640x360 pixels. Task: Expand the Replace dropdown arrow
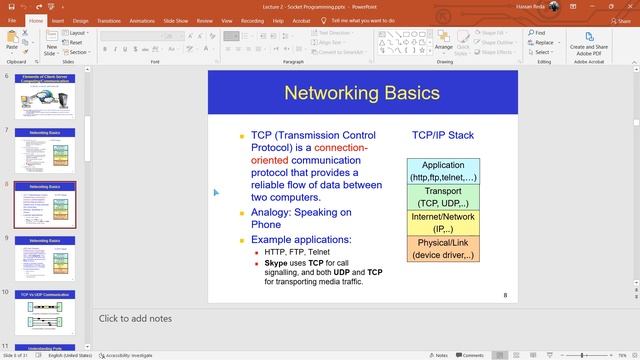tap(559, 42)
